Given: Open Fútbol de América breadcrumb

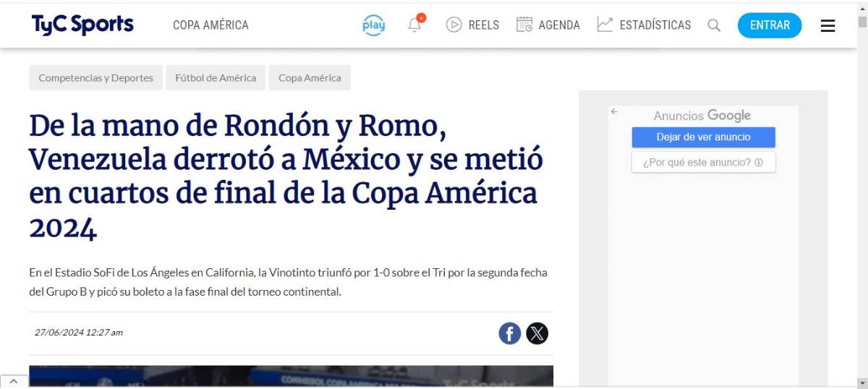Looking at the screenshot, I should [x=216, y=78].
